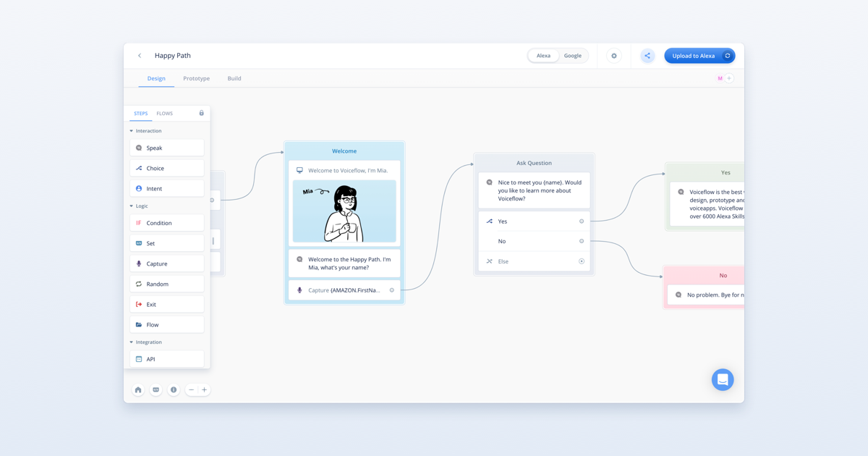Image resolution: width=868 pixels, height=456 pixels.
Task: Select the Exit step
Action: (x=167, y=304)
